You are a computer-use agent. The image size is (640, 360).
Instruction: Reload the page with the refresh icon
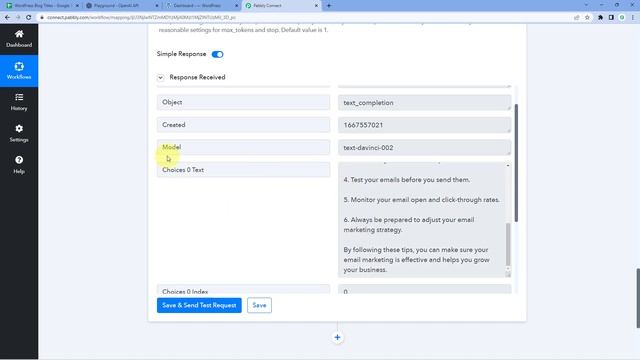click(29, 18)
